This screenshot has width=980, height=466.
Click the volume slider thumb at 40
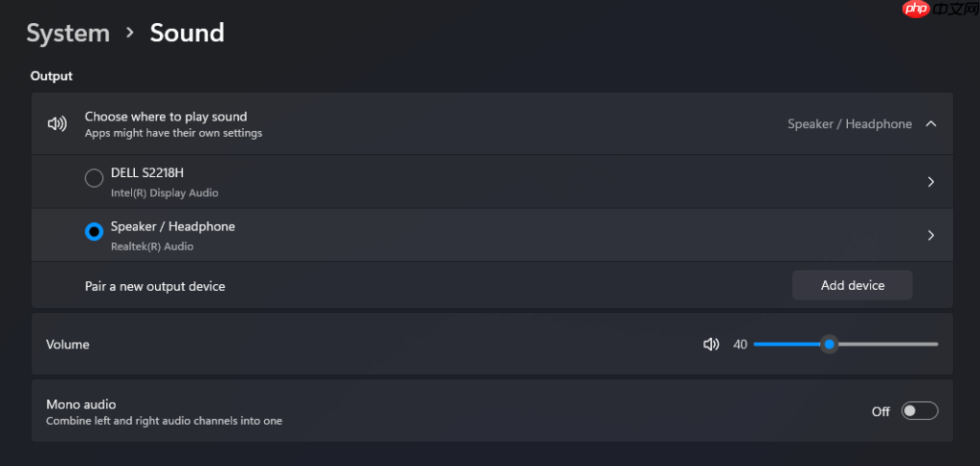830,344
